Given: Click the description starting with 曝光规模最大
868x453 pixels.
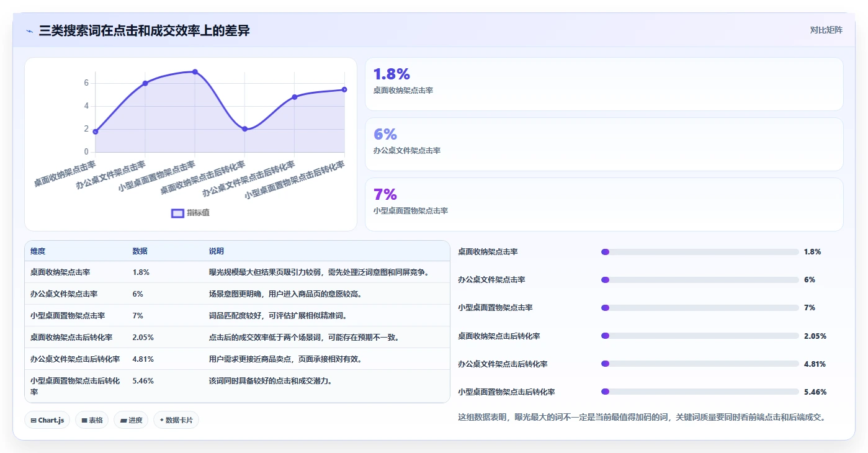Looking at the screenshot, I should 320,272.
